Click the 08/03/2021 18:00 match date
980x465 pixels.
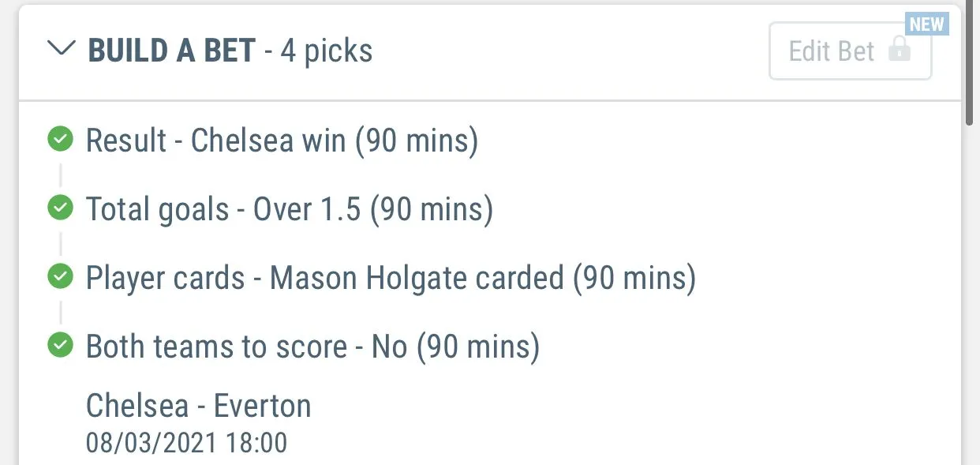[x=186, y=442]
